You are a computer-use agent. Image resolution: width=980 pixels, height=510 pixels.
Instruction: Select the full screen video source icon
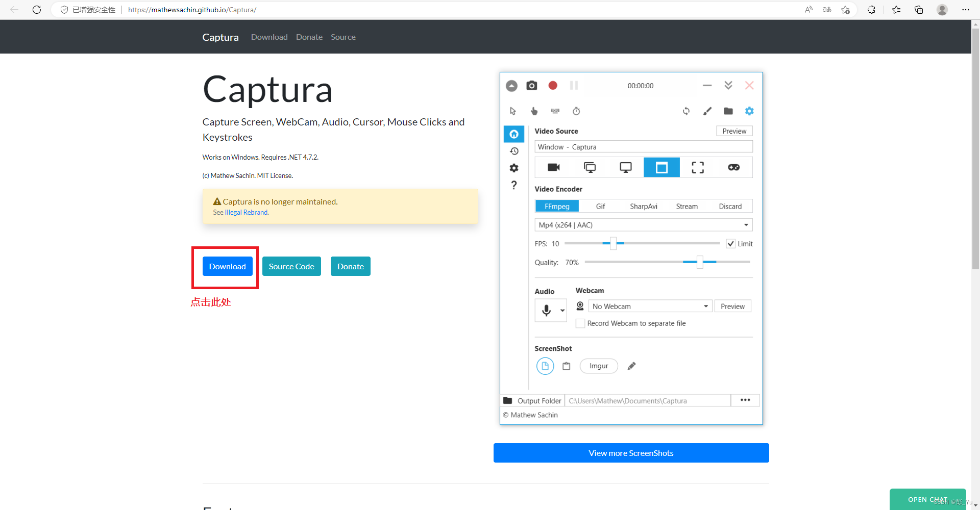click(x=590, y=167)
